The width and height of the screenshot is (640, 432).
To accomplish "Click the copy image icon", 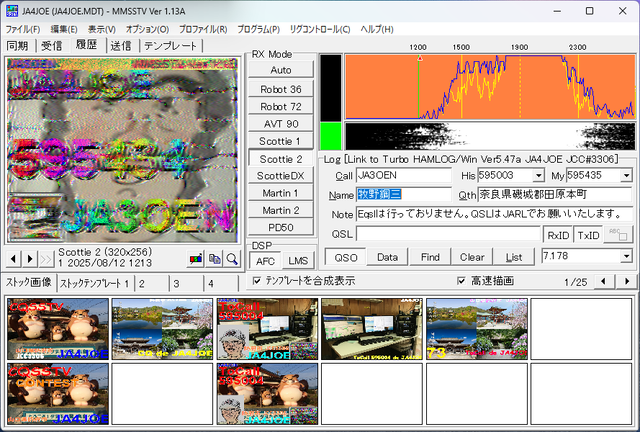I will pos(214,259).
